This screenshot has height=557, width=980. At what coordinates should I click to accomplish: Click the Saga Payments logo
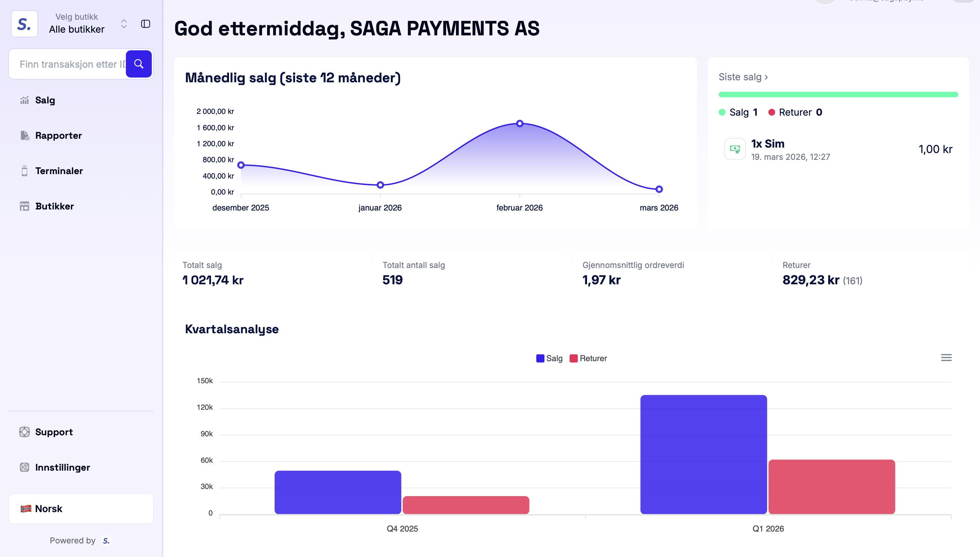24,24
